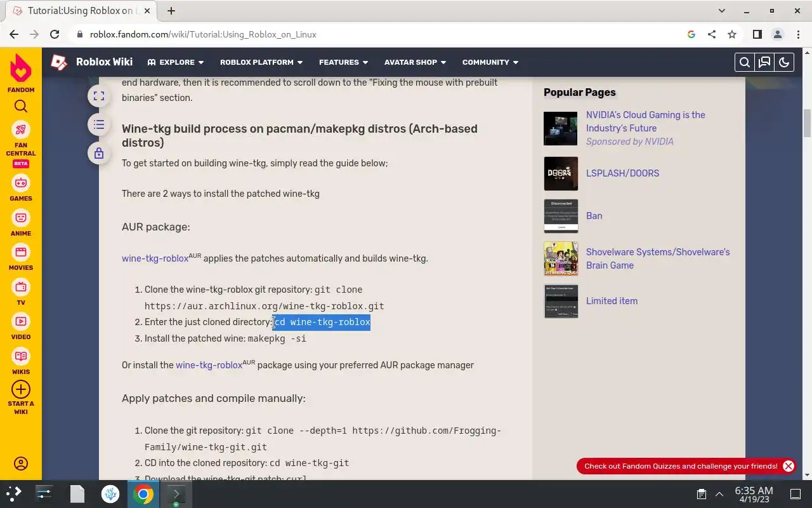The image size is (812, 508).
Task: Open system settings icon in taskbar
Action: pos(44,494)
